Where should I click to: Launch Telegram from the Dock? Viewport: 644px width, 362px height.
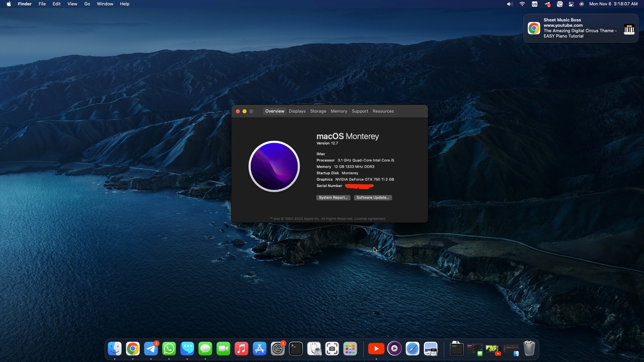click(x=151, y=349)
